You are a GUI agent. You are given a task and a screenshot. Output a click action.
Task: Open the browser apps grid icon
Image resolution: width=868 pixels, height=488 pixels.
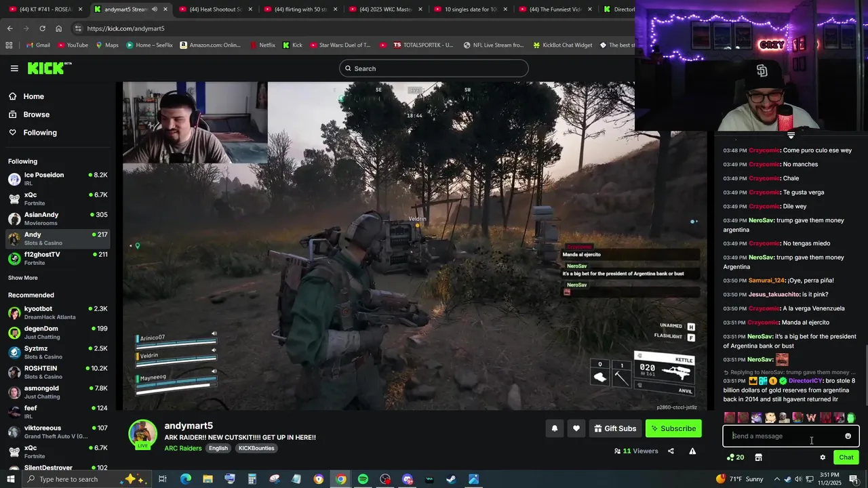click(9, 45)
